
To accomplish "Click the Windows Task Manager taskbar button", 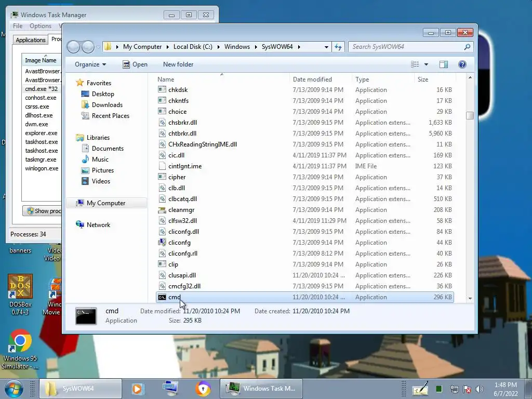I will [261, 389].
